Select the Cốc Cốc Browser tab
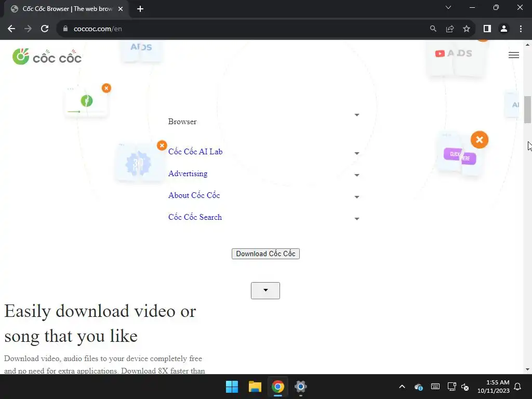This screenshot has width=532, height=399. pyautogui.click(x=66, y=9)
